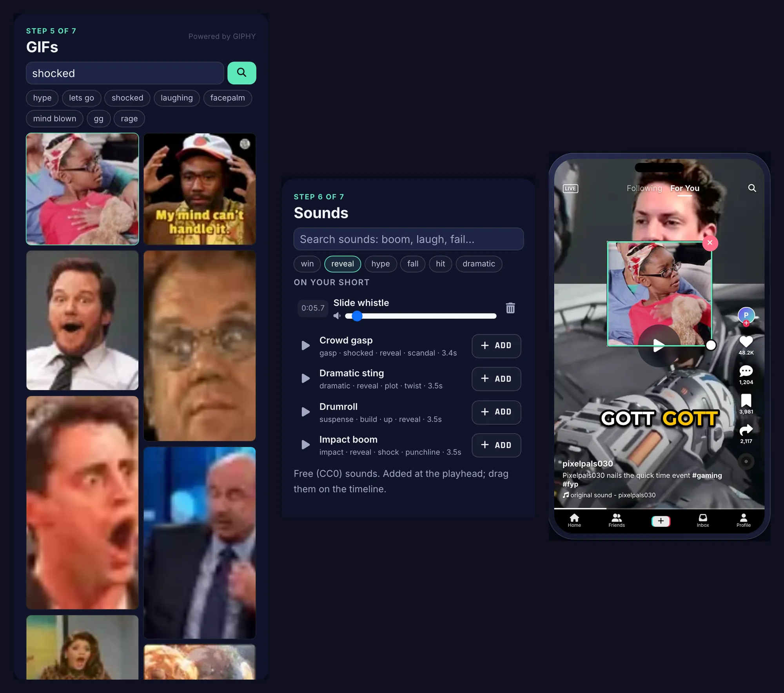Select the 'lets go' GIF tag
Screen dimensions: 784x693
[x=82, y=98]
